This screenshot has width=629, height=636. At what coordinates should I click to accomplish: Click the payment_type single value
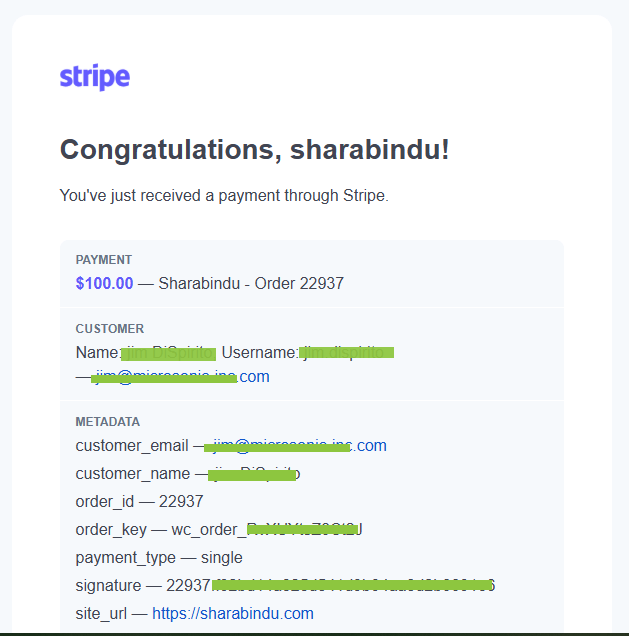(221, 558)
